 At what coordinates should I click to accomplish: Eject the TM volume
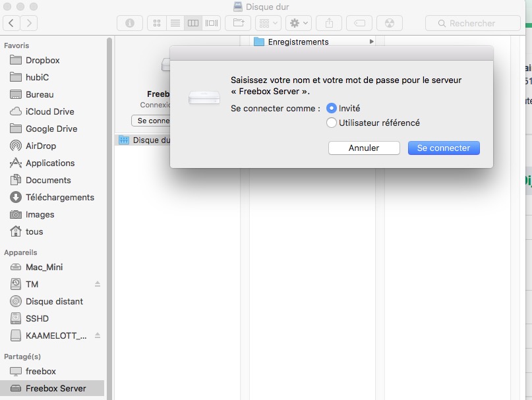98,284
